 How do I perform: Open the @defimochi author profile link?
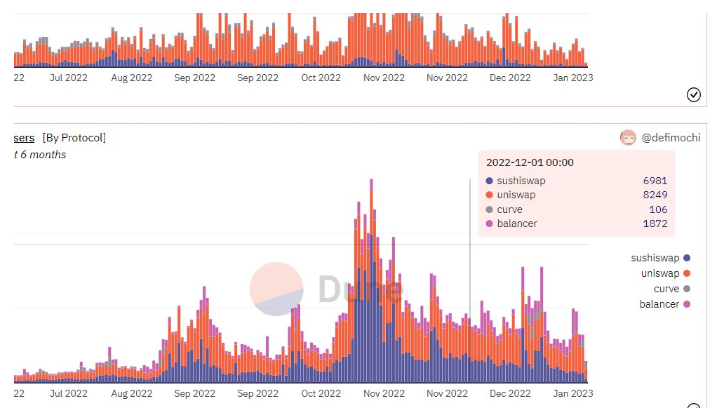coord(670,138)
